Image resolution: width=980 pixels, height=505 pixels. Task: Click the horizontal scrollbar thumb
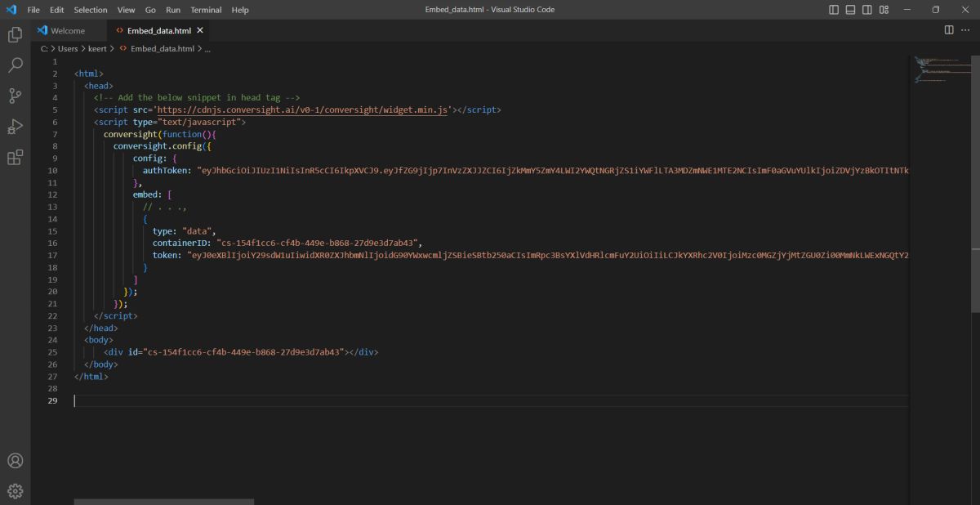tap(164, 502)
